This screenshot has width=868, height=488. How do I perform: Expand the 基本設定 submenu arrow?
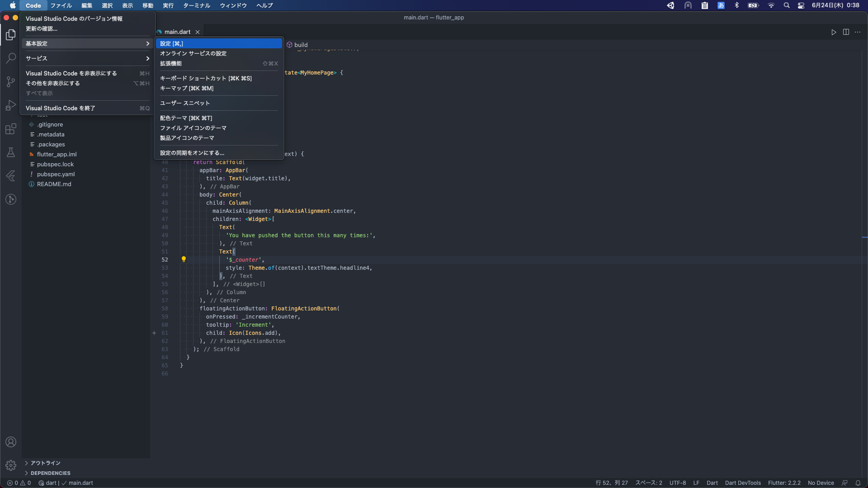pos(147,43)
